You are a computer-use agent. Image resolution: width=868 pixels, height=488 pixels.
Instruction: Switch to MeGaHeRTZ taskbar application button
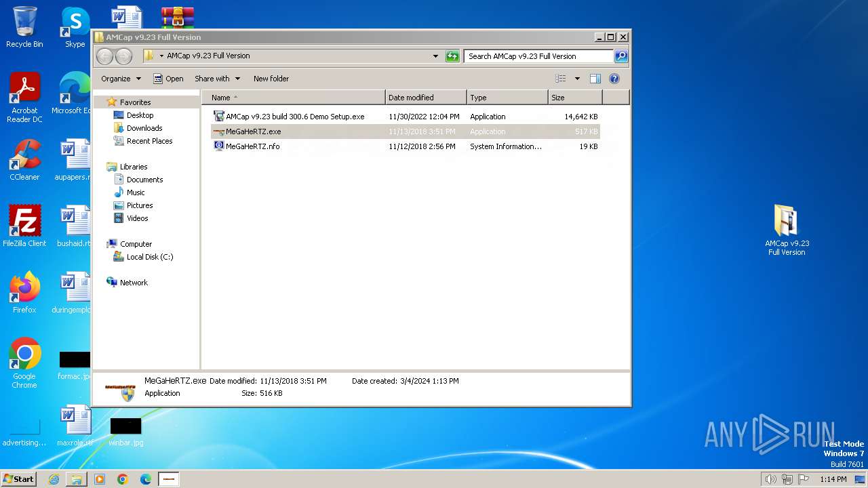click(x=169, y=479)
